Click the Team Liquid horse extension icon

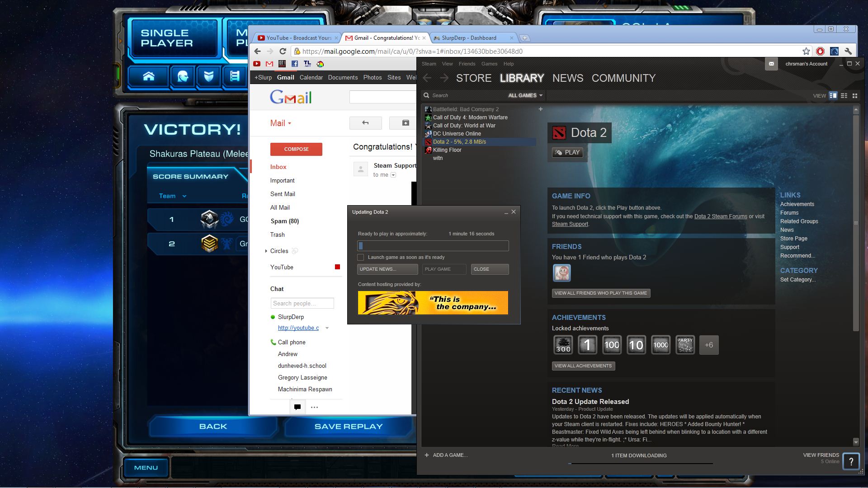(x=835, y=51)
